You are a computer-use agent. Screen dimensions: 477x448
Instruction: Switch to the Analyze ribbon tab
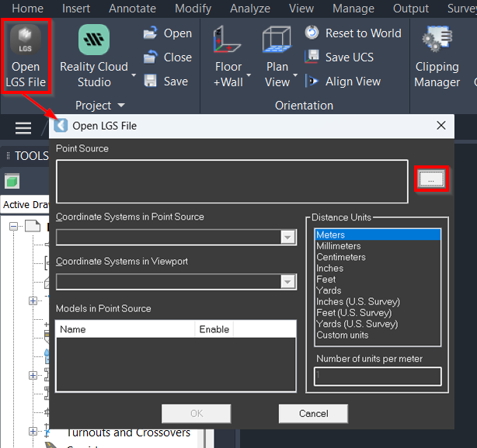coord(249,9)
